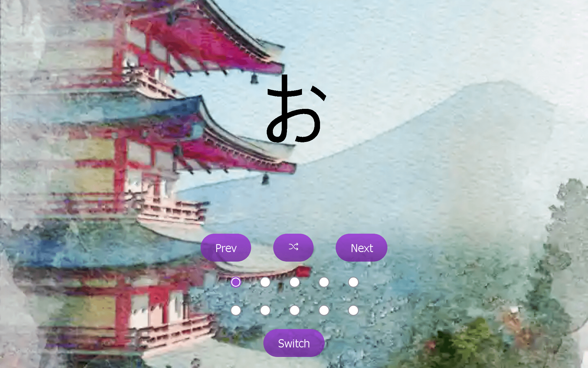Click the fifth dot in bottom row
Image resolution: width=588 pixels, height=368 pixels.
352,310
